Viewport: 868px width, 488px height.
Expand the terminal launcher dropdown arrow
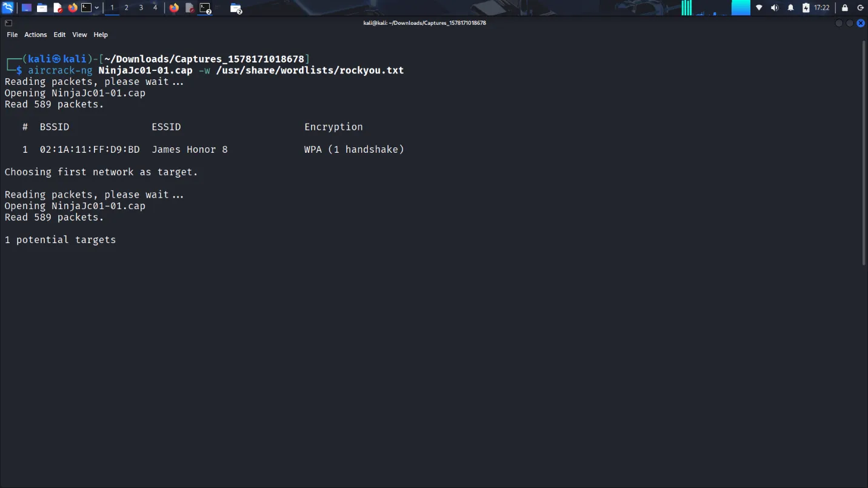[97, 8]
